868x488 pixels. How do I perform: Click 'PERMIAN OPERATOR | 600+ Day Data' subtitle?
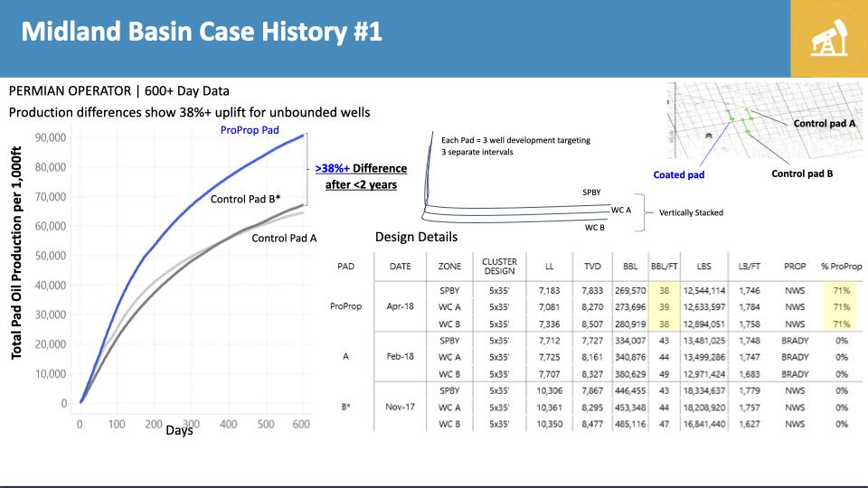click(119, 90)
